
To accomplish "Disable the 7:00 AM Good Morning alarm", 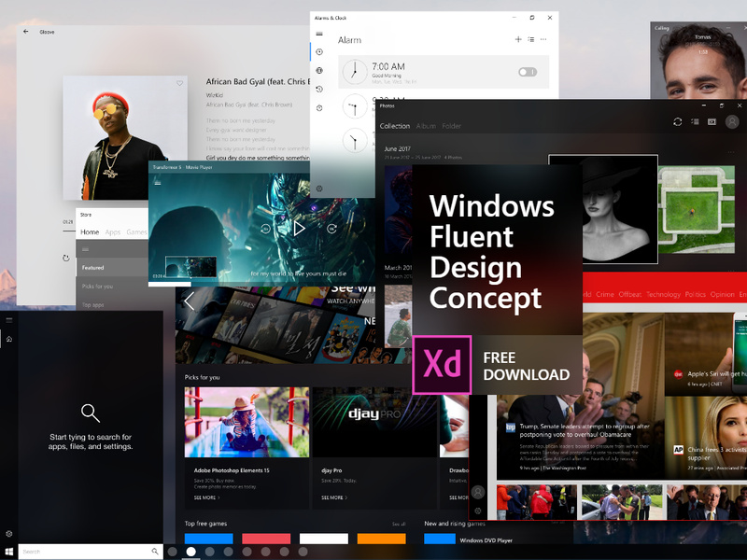I will pos(529,73).
